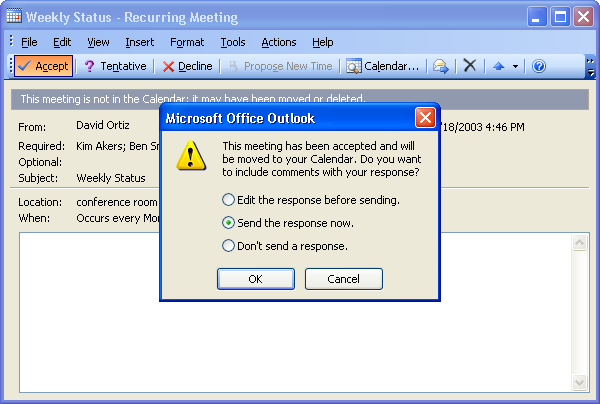Image resolution: width=600 pixels, height=404 pixels.
Task: Minimize the Weekly Status meeting window
Action: tap(536, 17)
